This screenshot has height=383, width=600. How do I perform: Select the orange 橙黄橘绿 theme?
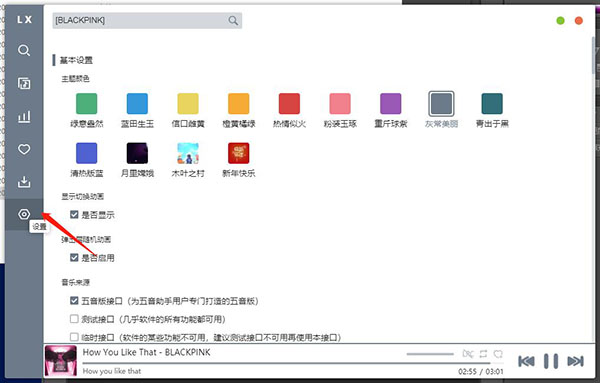point(238,104)
